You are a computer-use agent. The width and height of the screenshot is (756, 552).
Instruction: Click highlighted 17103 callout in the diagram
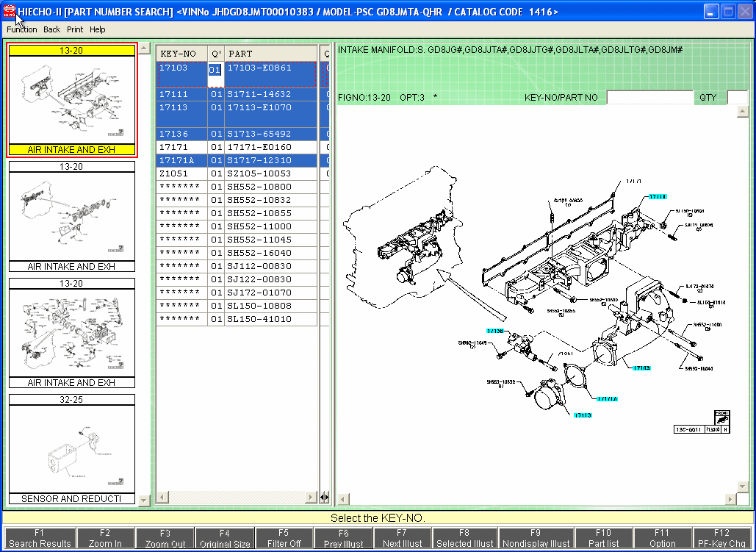pyautogui.click(x=641, y=368)
